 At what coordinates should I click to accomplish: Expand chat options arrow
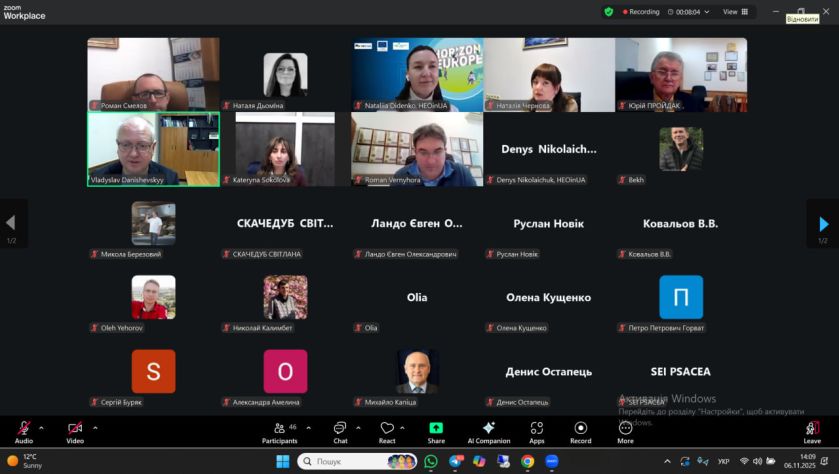click(358, 428)
